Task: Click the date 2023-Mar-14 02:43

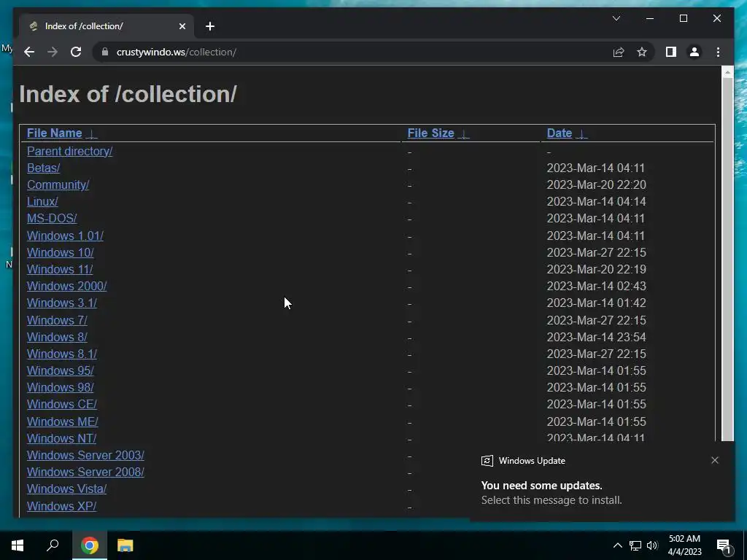Action: click(597, 286)
